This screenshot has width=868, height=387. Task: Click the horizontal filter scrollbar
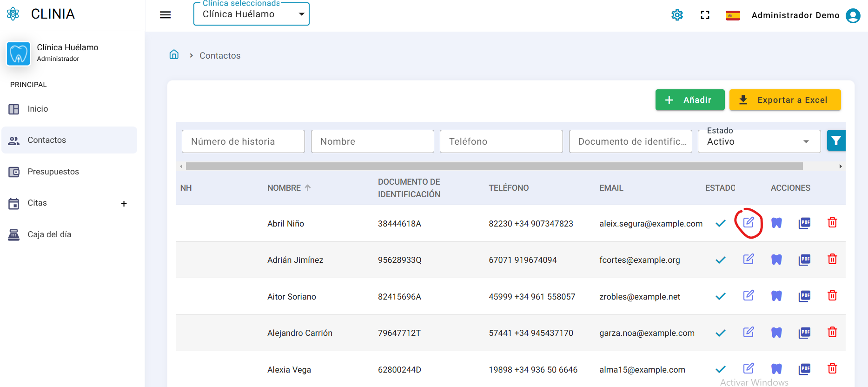click(x=494, y=166)
